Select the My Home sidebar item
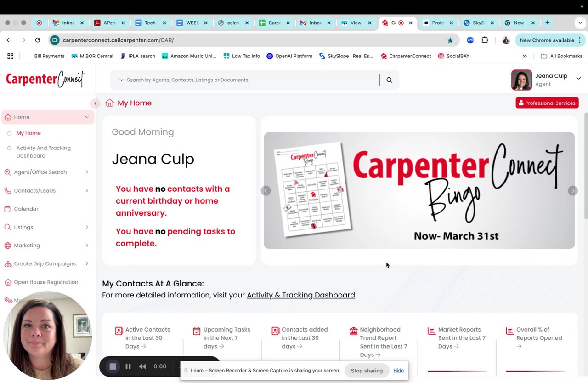The height and width of the screenshot is (383, 588). [x=28, y=133]
